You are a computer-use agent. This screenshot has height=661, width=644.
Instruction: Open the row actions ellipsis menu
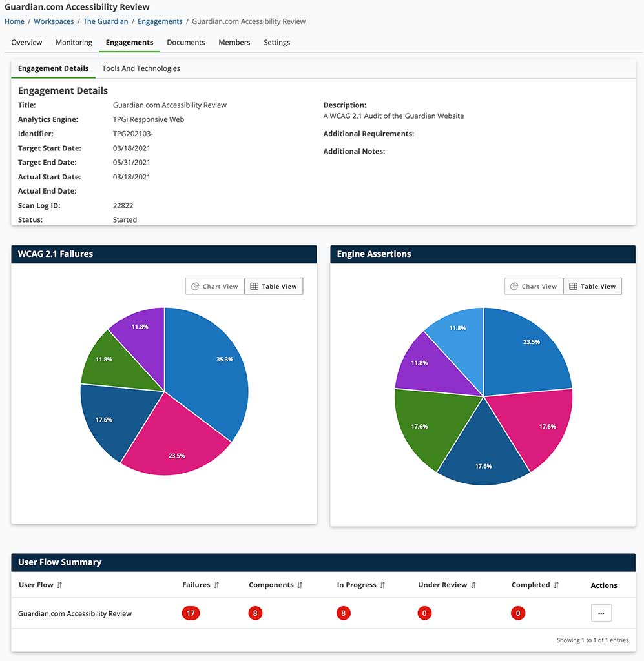[601, 613]
